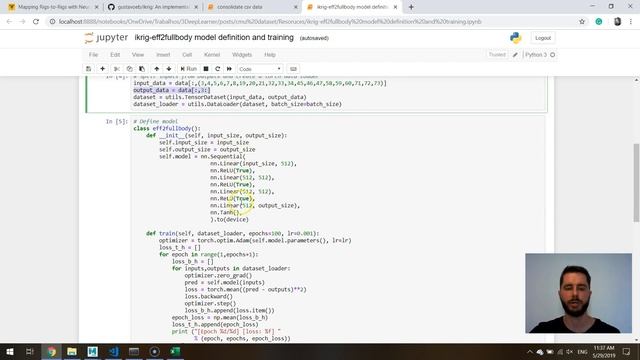The height and width of the screenshot is (360, 640).
Task: Open the View menu
Action: click(138, 55)
